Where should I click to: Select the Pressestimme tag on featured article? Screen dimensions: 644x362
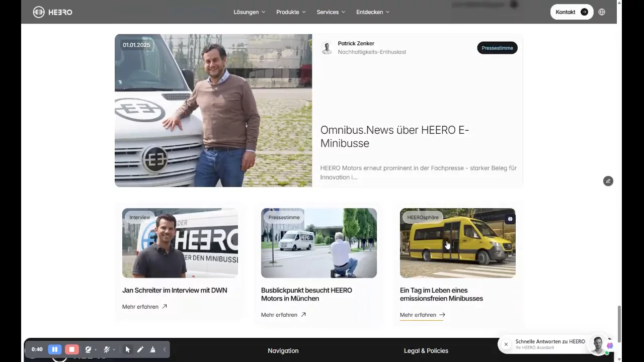[x=497, y=48]
